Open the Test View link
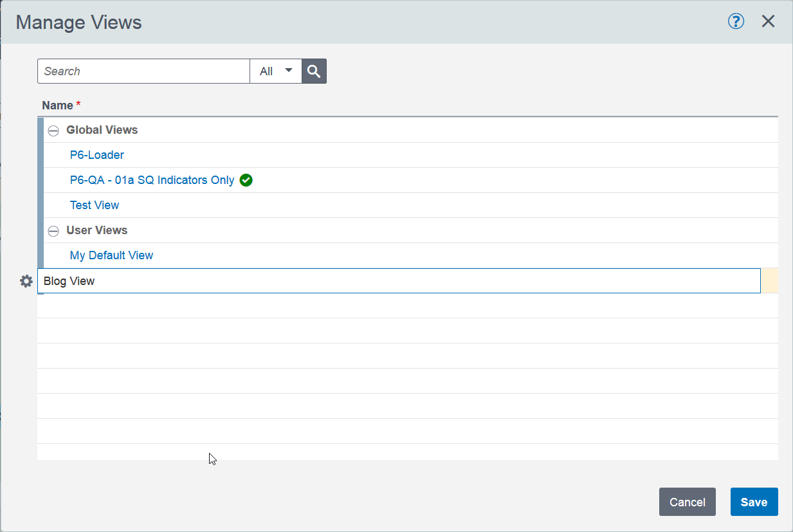 [x=95, y=205]
